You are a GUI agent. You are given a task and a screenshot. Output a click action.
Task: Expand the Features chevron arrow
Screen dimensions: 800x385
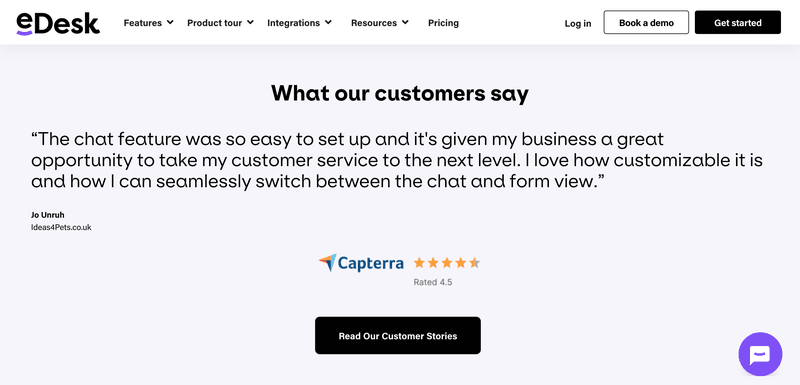(x=170, y=22)
